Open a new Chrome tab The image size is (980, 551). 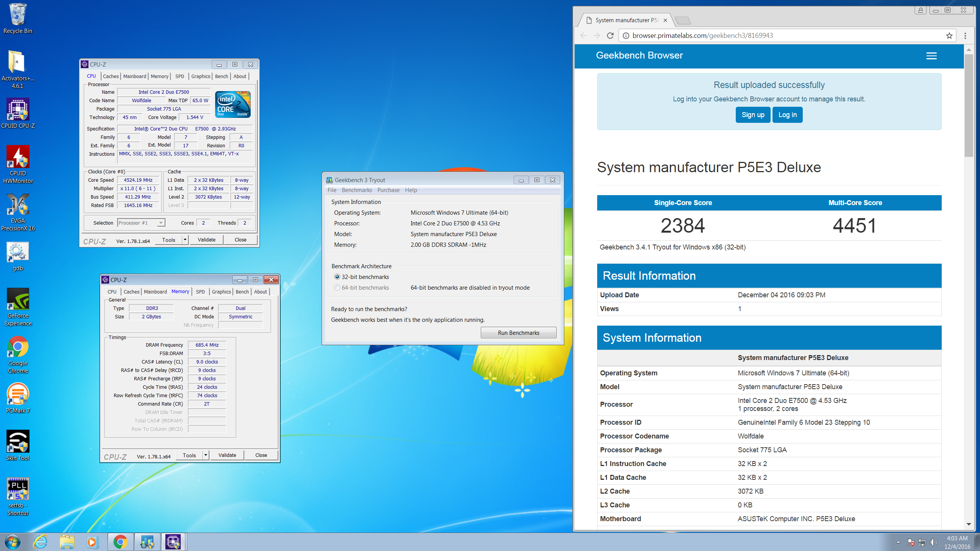683,20
